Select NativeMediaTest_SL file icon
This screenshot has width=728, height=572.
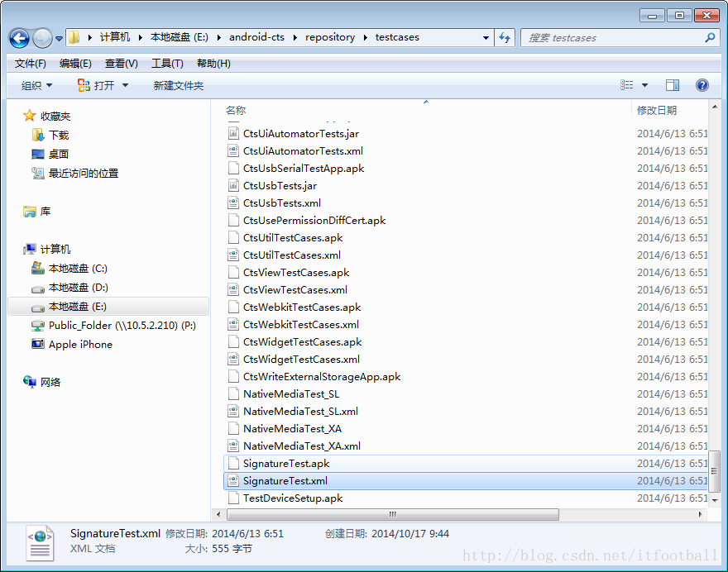[x=233, y=393]
